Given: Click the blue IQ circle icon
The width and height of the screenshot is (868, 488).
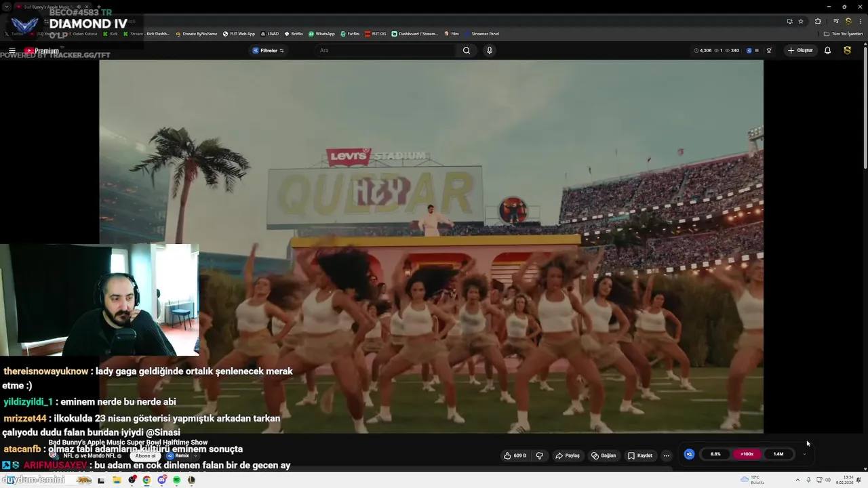Looking at the screenshot, I should tap(689, 454).
